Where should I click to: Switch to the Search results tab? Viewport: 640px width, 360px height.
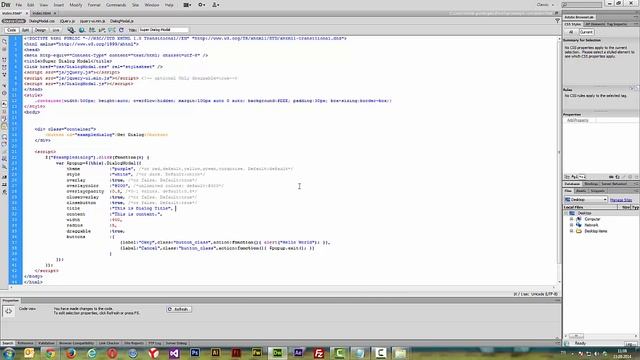(x=7, y=343)
